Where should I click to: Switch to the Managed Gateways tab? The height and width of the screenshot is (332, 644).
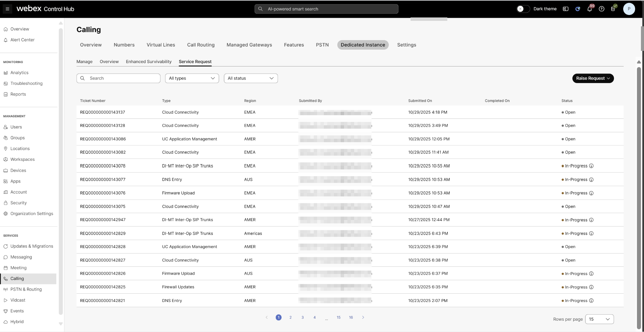point(249,45)
